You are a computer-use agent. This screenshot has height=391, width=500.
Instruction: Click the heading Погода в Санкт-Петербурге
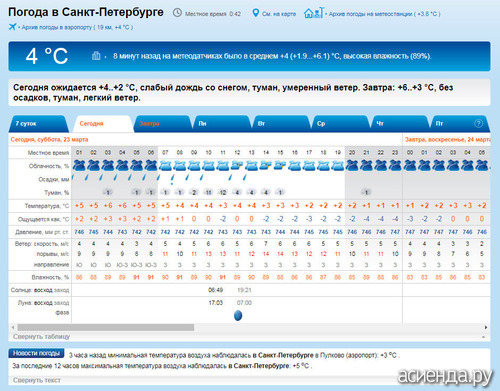[86, 12]
